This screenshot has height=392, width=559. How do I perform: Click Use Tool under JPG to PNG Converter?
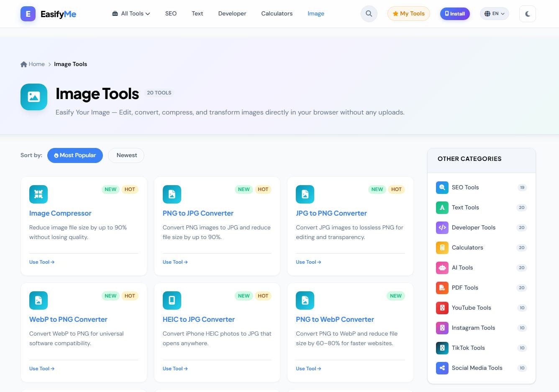[x=308, y=262]
